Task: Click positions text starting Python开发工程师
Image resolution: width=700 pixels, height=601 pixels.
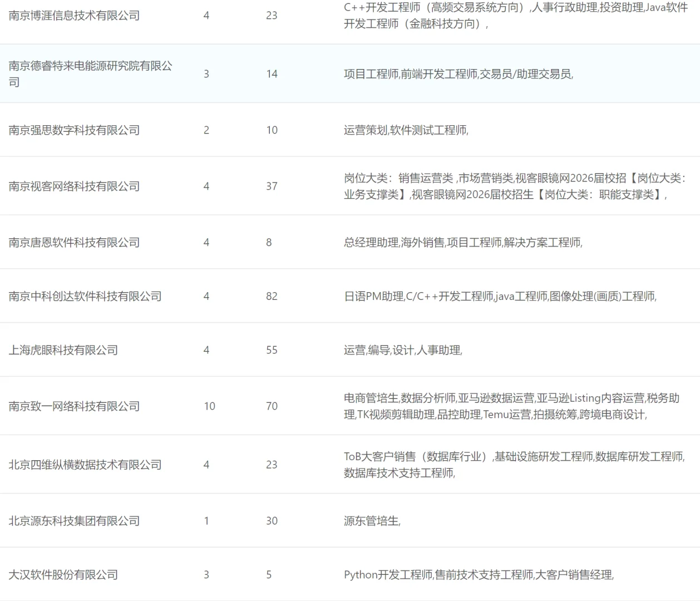Action: [x=479, y=575]
